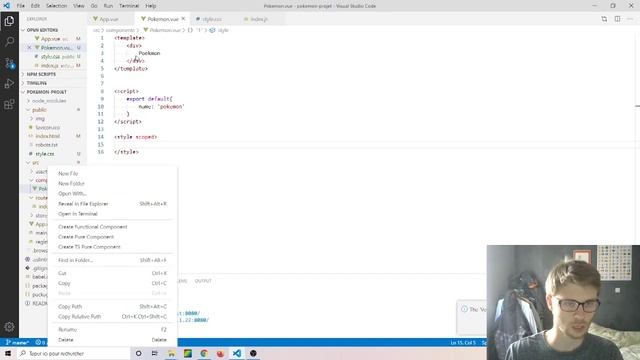Screen dimensions: 640x360
Task: Select Find in Folder...
Action: [x=113, y=260]
